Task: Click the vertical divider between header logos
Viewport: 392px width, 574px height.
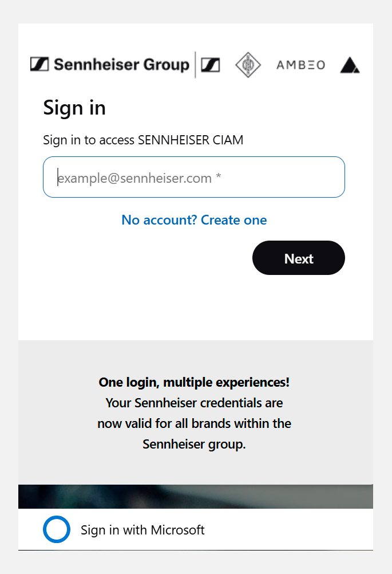Action: pos(196,65)
